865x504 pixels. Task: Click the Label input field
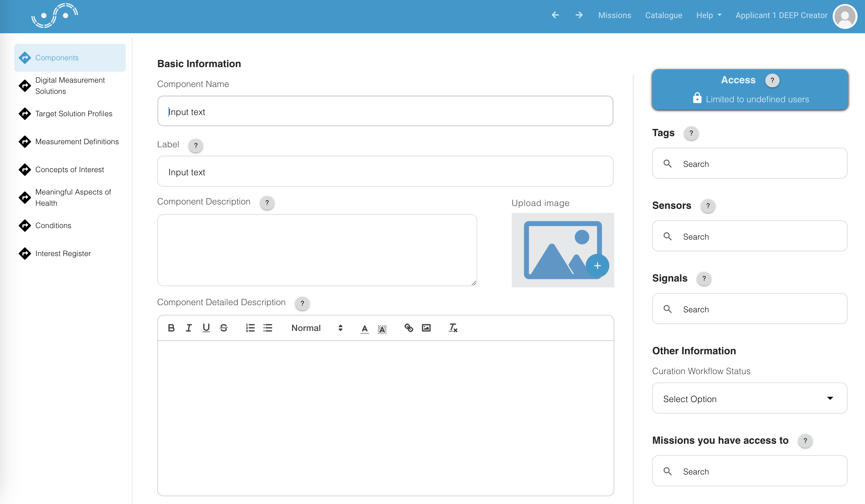point(385,171)
